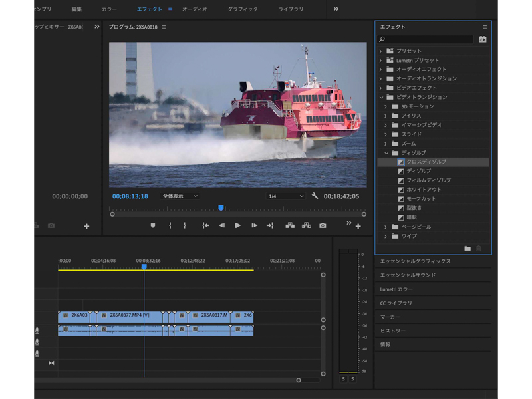Click the accelerated effects filter icon
The width and height of the screenshot is (532, 399).
click(482, 39)
